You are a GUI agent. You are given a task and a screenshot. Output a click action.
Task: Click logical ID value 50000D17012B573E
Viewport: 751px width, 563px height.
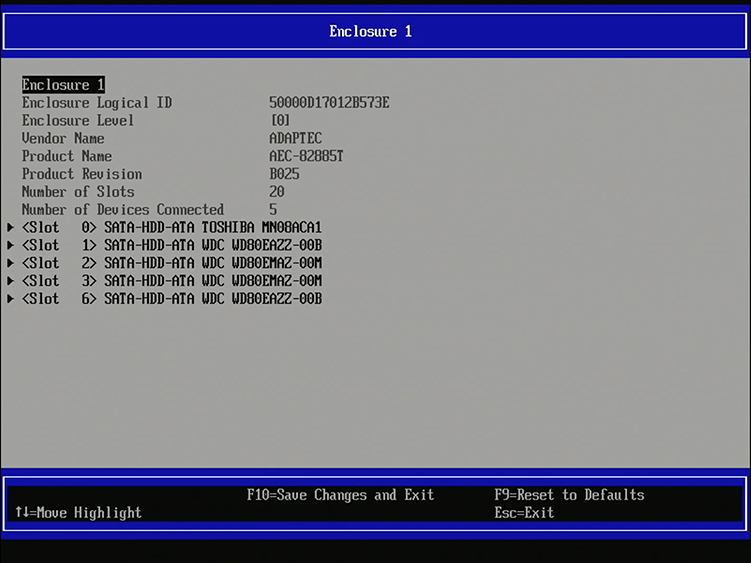click(x=329, y=103)
